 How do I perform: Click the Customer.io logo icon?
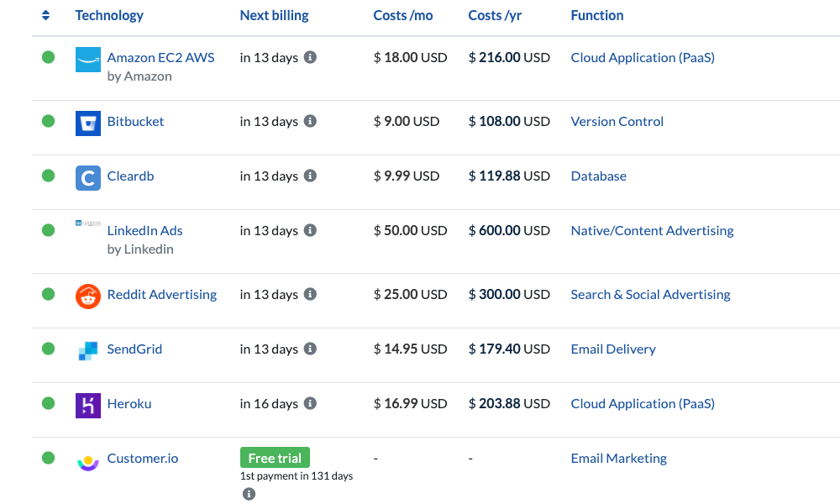[x=88, y=463]
